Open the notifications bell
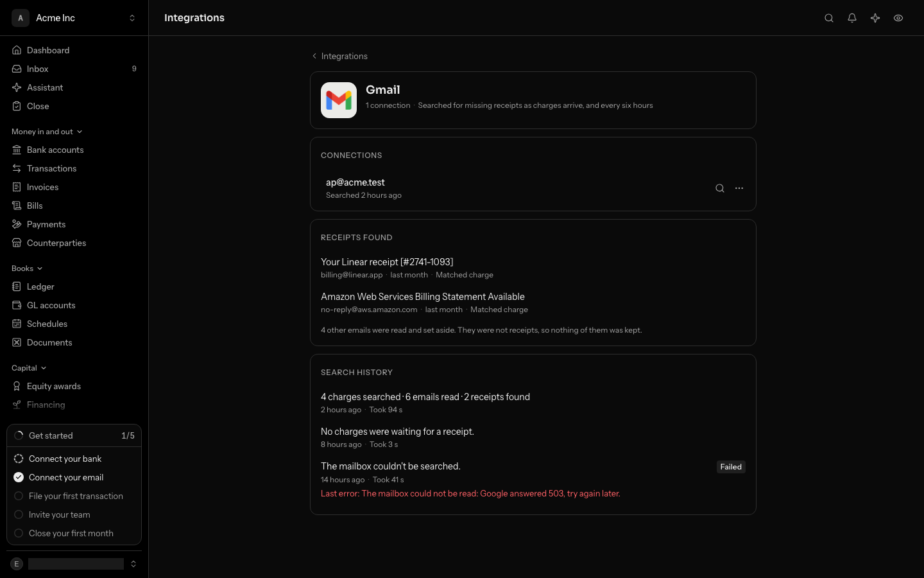Viewport: 924px width, 578px height. (x=852, y=18)
